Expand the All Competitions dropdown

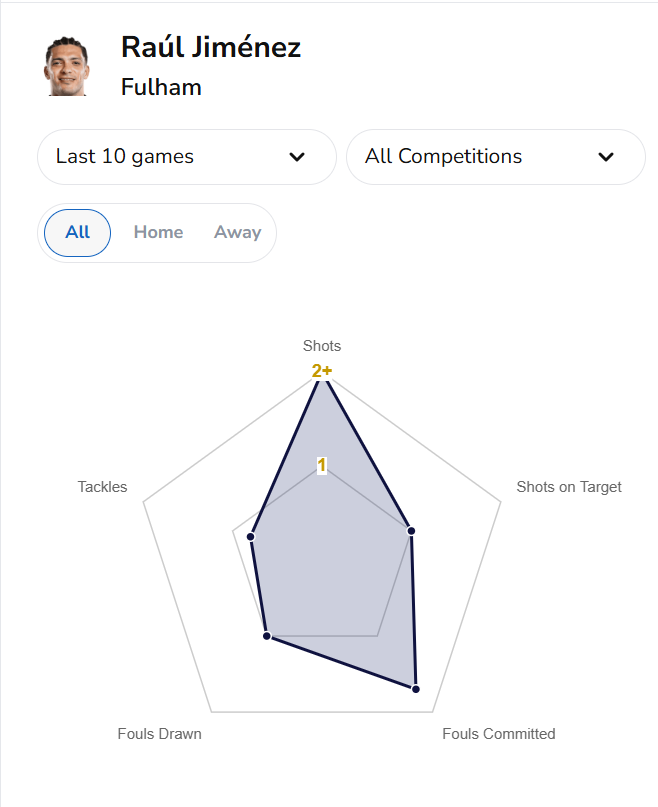(495, 157)
